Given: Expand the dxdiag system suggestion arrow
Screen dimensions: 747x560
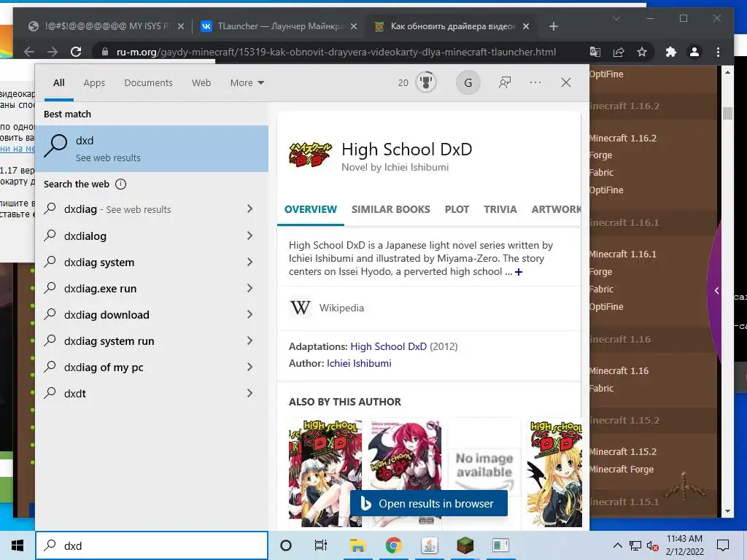Looking at the screenshot, I should (x=249, y=262).
